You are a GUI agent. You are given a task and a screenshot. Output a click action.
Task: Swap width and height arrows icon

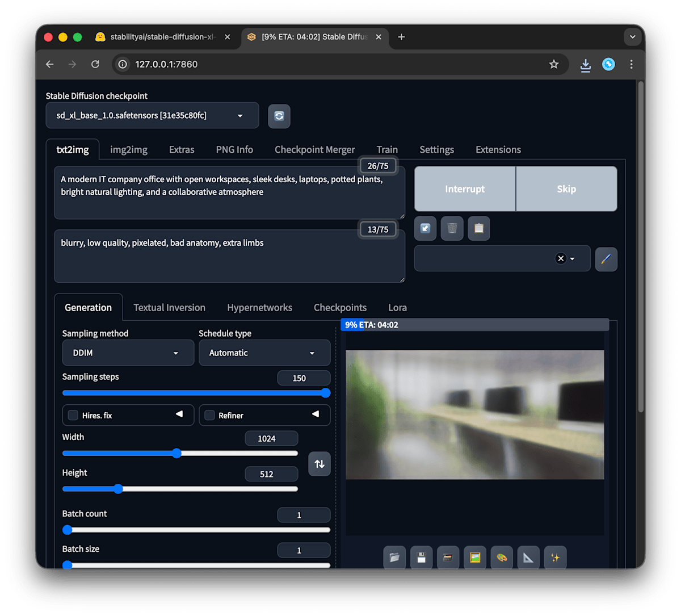(x=320, y=464)
